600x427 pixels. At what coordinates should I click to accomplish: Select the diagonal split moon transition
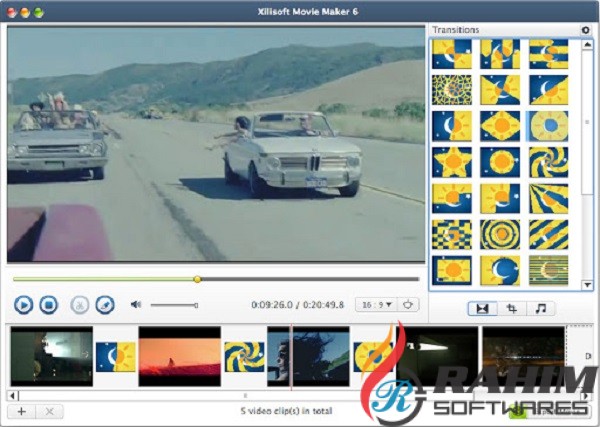(548, 90)
